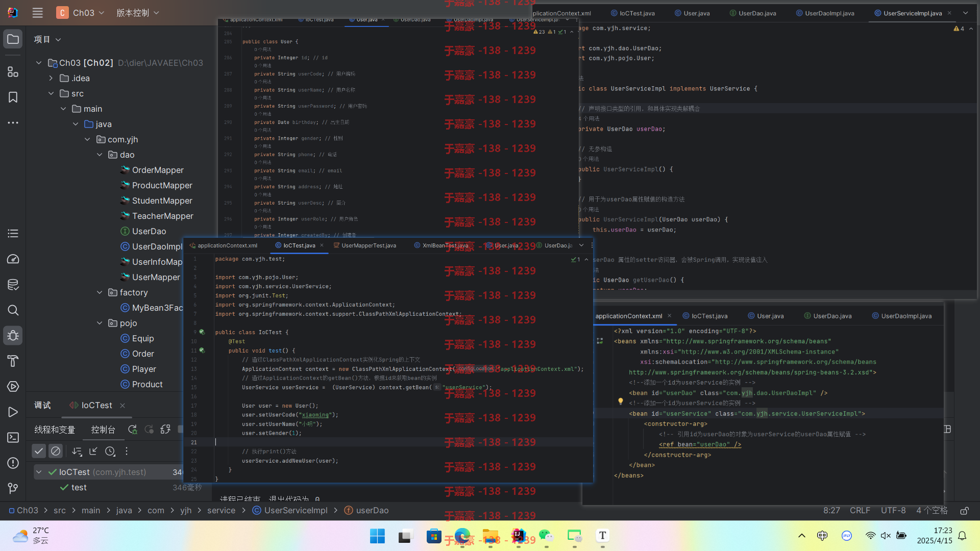This screenshot has width=980, height=551.
Task: Collapse the Ch03 project root node
Action: click(39, 63)
